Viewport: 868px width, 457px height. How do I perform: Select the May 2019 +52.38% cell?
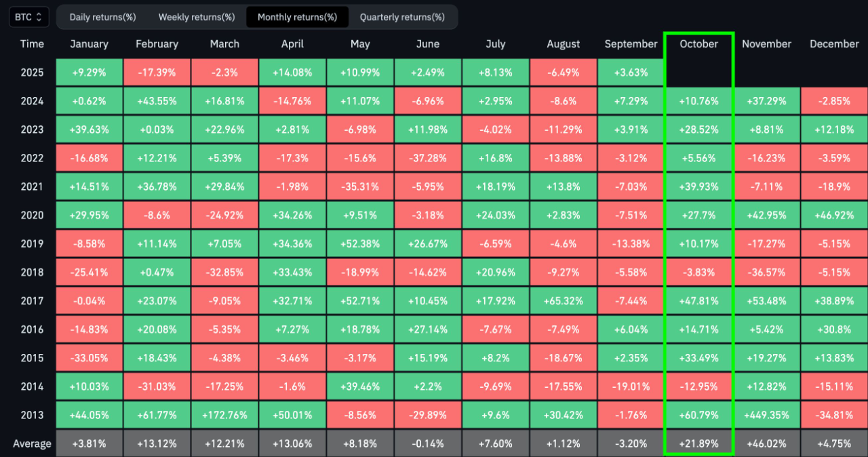point(360,243)
